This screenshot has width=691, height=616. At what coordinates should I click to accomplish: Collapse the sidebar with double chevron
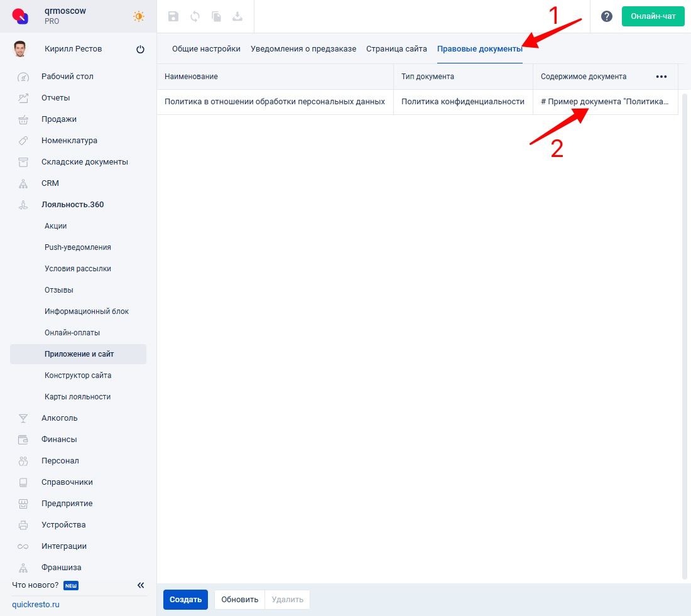141,585
